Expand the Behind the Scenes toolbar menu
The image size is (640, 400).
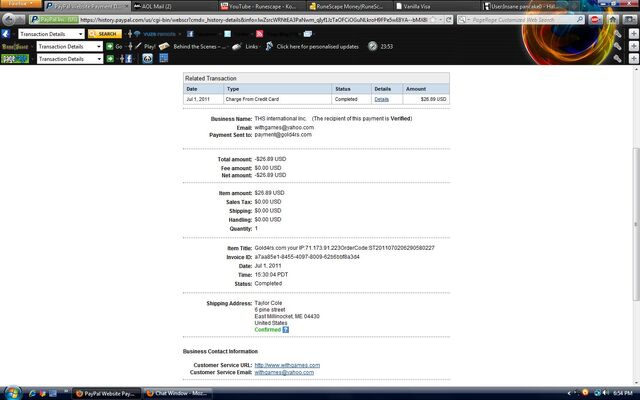[x=200, y=47]
